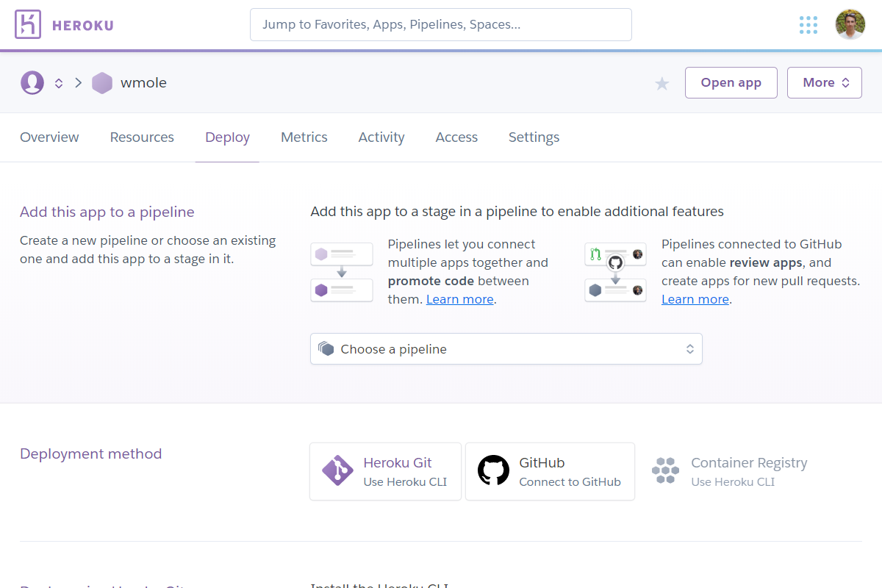Open the app switcher grid icon
Screen dimensions: 882x588
[808, 25]
